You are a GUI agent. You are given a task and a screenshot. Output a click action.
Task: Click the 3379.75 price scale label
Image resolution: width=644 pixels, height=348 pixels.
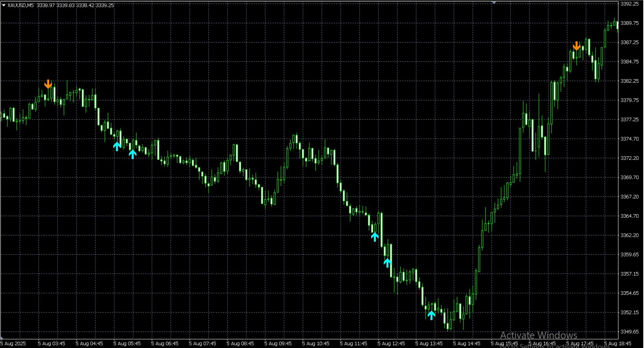click(629, 100)
